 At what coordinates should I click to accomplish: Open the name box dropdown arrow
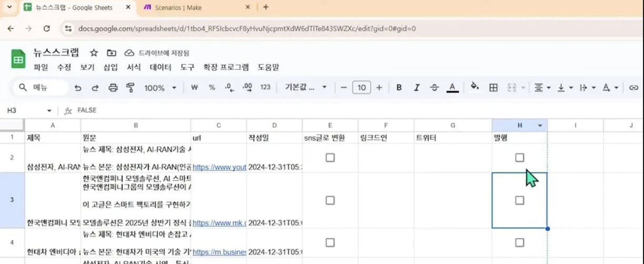click(x=49, y=111)
